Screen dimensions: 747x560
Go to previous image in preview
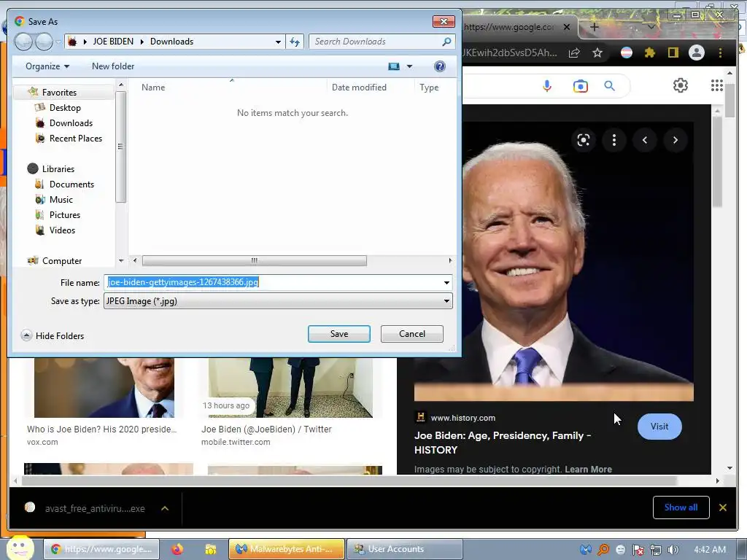click(645, 140)
